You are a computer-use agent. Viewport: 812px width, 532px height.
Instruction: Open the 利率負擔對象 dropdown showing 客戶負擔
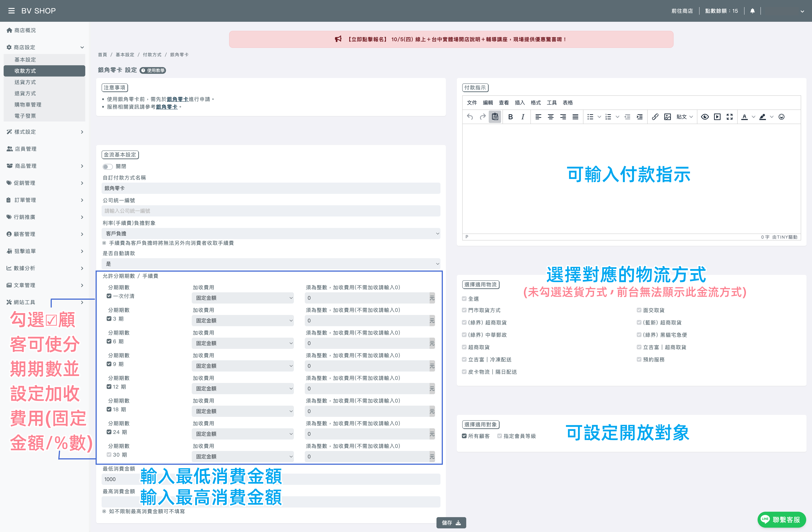point(271,234)
